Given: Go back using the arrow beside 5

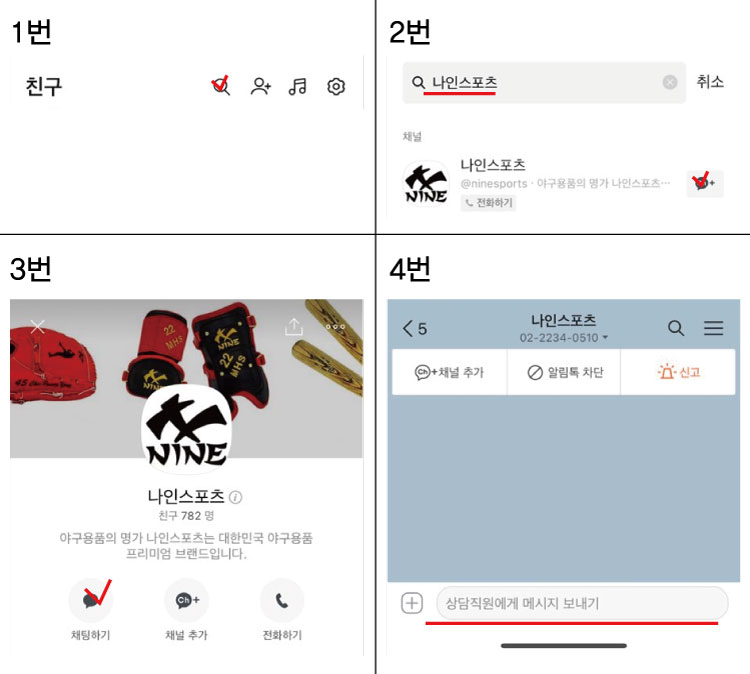Looking at the screenshot, I should click(408, 329).
